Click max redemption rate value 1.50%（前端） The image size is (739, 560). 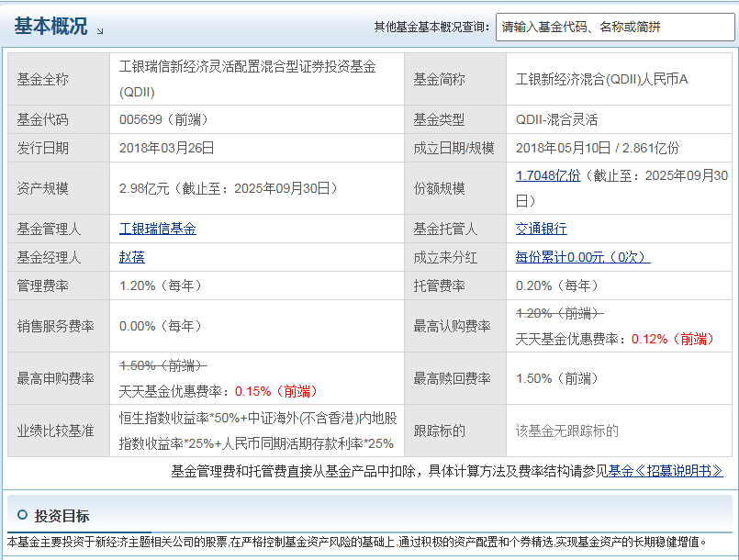[557, 378]
